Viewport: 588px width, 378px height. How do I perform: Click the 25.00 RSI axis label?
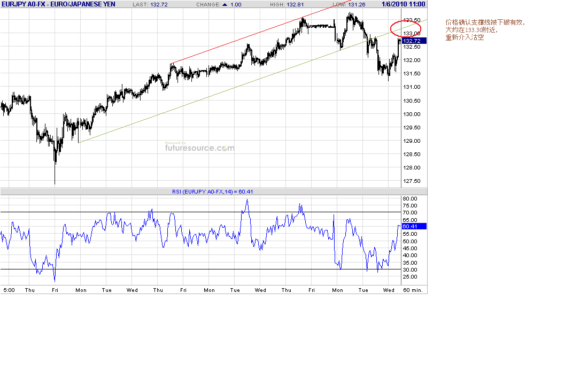coord(410,276)
